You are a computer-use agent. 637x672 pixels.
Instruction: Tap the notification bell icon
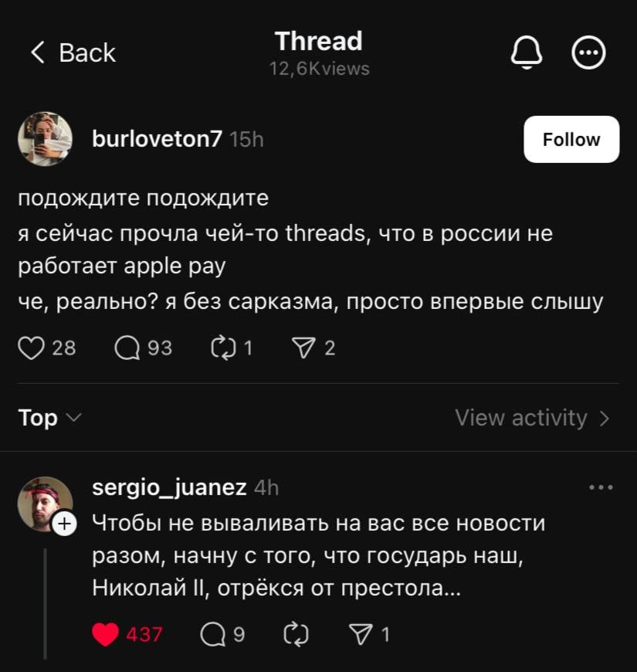tap(527, 53)
